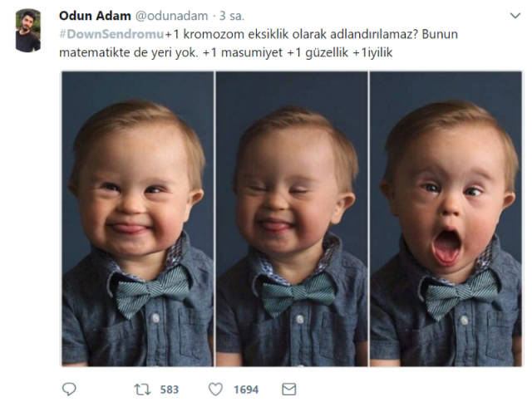Screen dimensions: 532x402
Task: View the 583 retweet count
Action: [170, 390]
